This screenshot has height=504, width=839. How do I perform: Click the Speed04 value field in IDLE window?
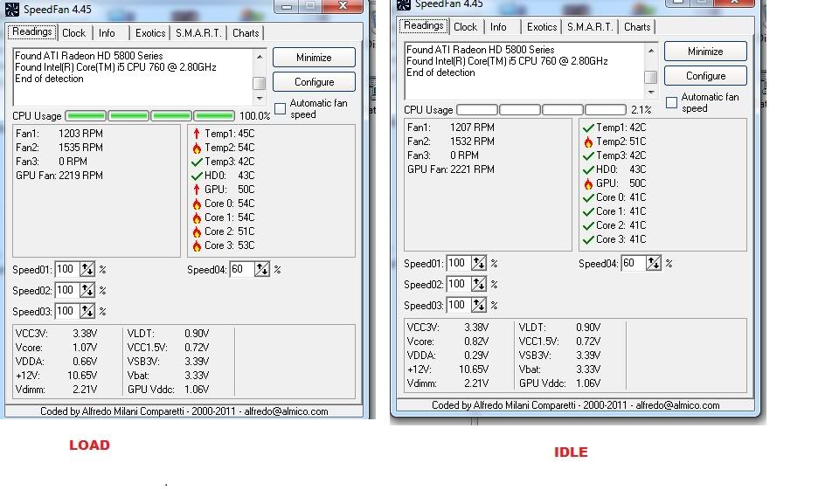(634, 263)
